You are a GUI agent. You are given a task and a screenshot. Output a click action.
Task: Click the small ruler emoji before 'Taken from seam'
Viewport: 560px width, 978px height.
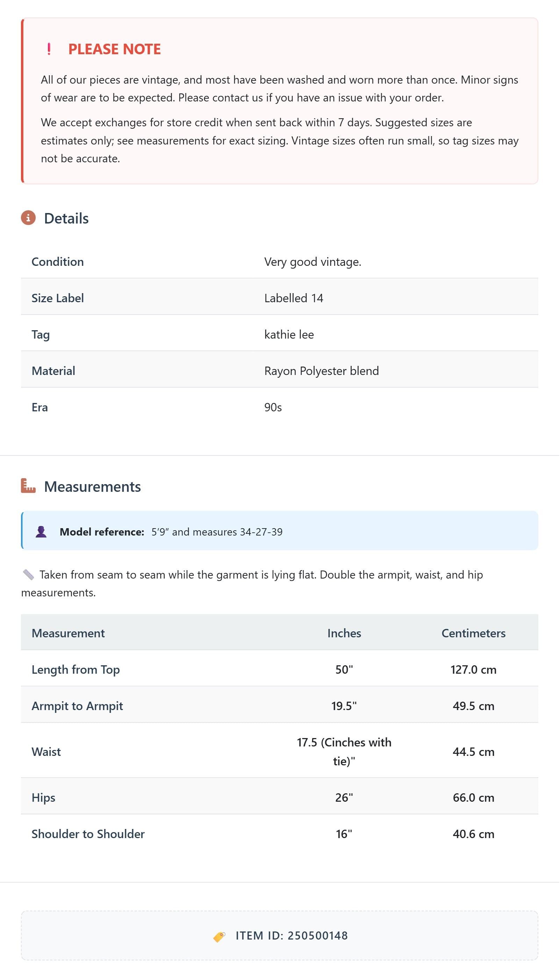pyautogui.click(x=28, y=575)
